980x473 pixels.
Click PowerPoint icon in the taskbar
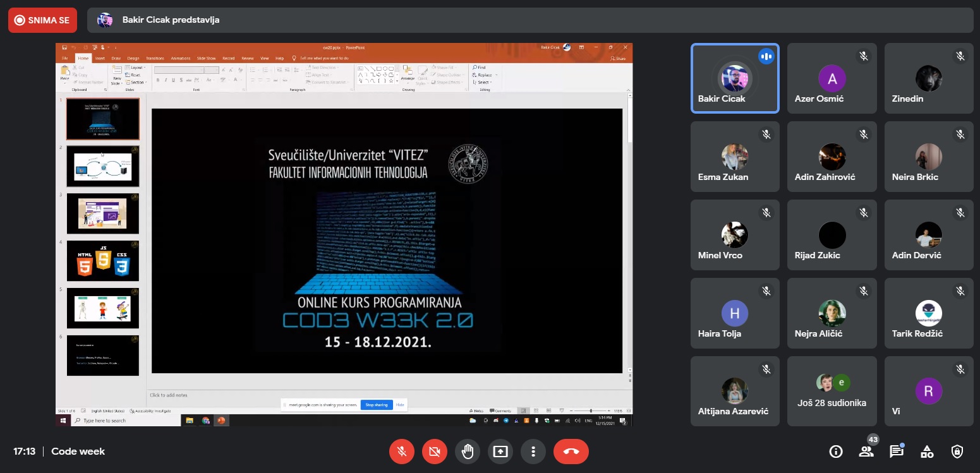[x=222, y=420]
